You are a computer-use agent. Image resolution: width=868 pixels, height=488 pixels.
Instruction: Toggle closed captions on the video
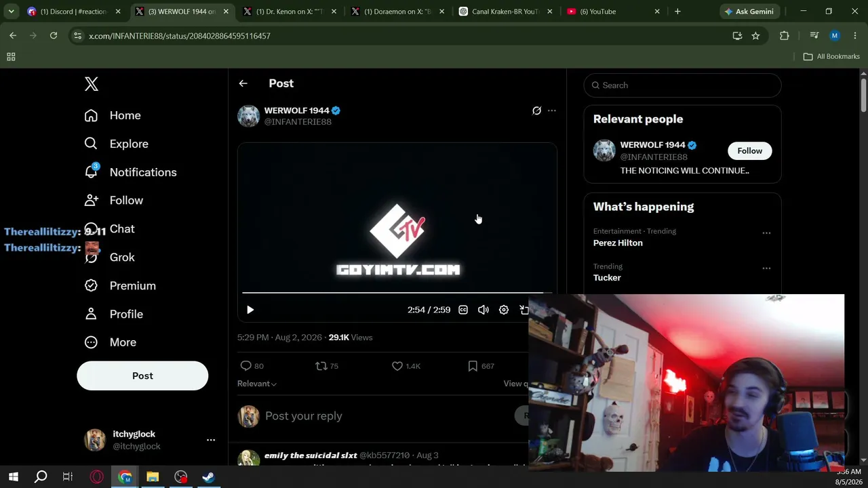coord(463,310)
